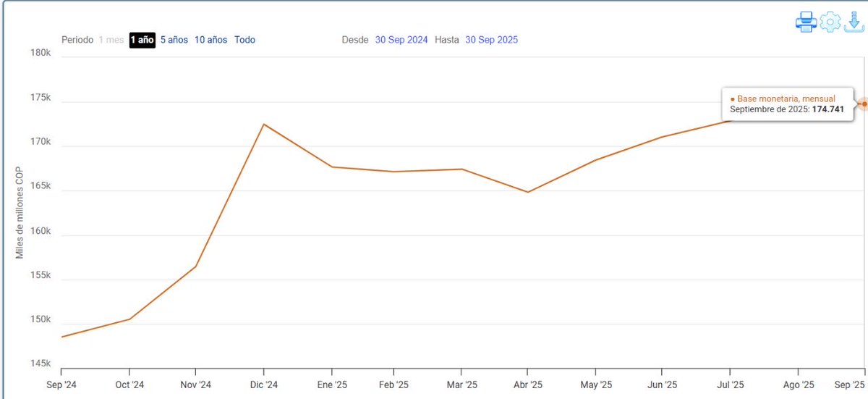Select the 1 mes period

[111, 40]
